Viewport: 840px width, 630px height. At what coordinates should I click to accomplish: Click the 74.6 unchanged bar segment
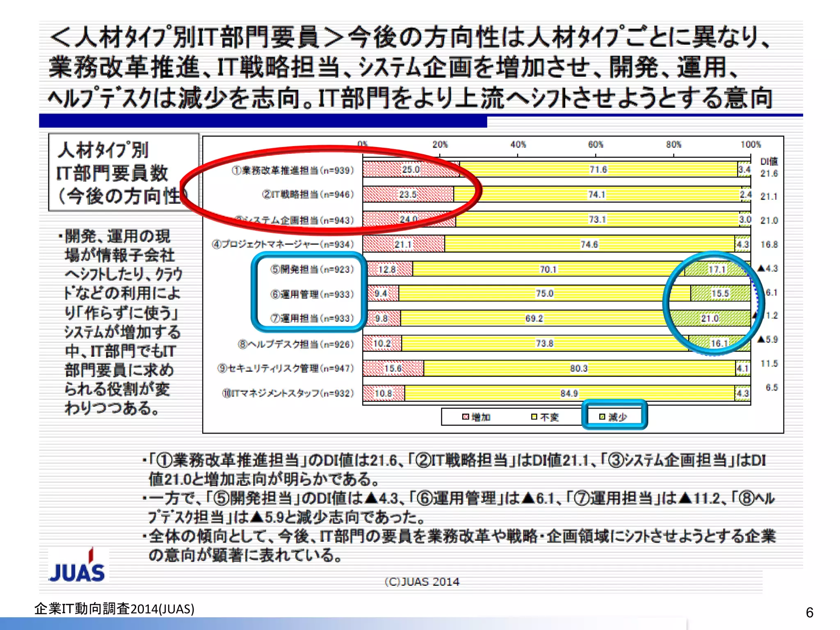coord(589,244)
